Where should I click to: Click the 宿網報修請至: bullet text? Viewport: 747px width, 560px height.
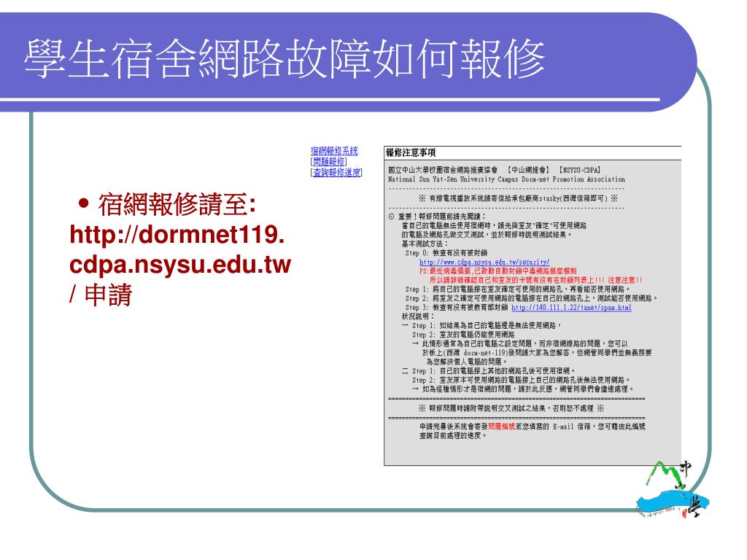tap(177, 204)
